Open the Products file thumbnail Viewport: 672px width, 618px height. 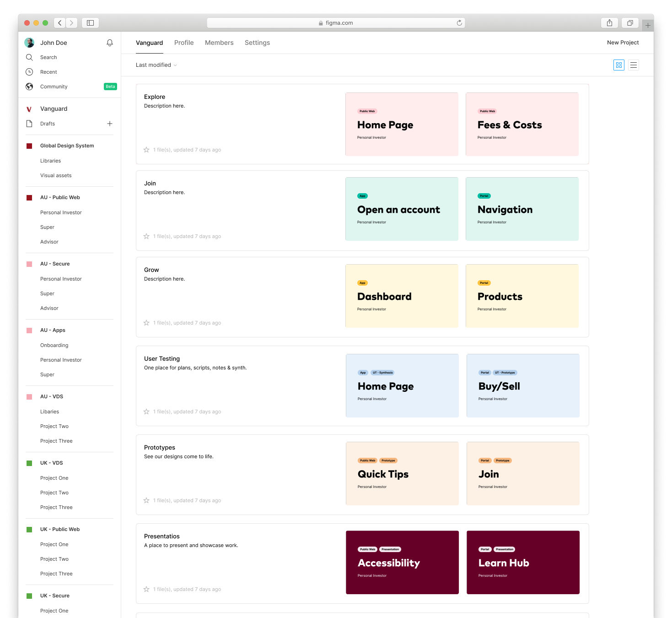tap(522, 296)
